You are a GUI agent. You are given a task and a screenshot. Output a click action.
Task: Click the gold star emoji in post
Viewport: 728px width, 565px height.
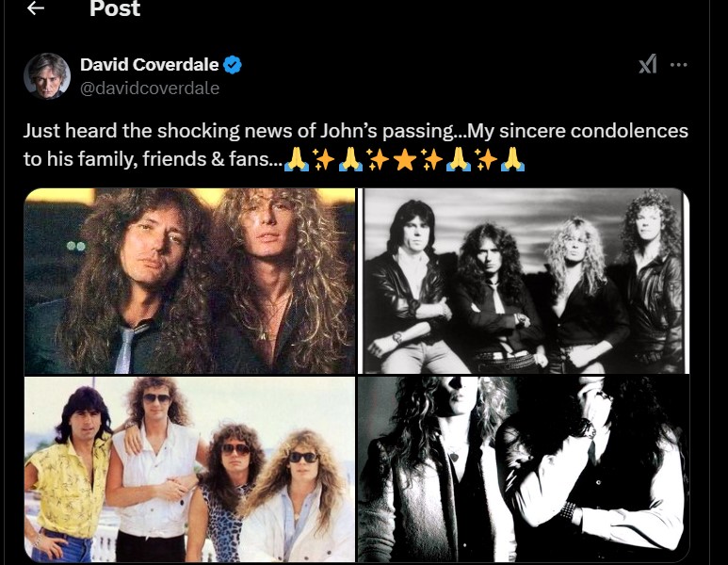pyautogui.click(x=404, y=160)
